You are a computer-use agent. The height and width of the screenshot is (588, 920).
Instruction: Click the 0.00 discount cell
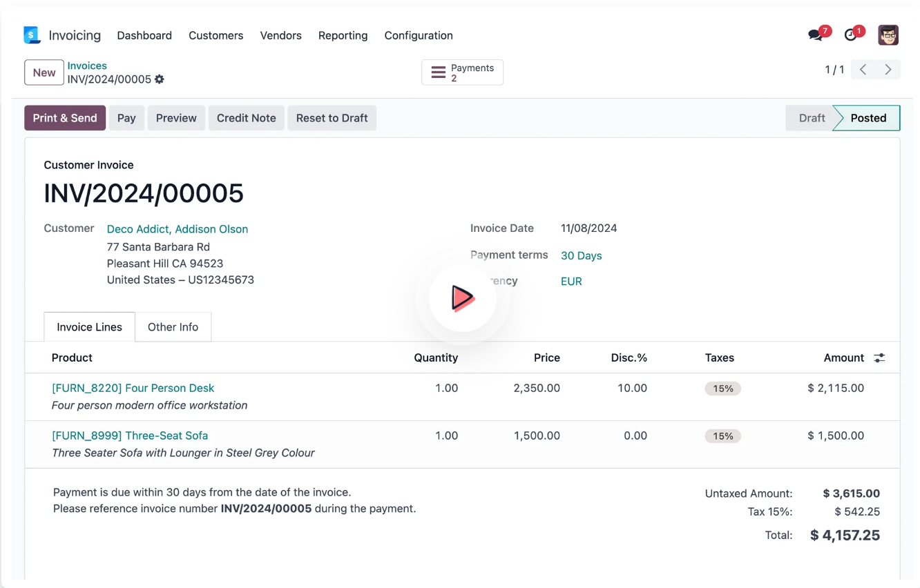(635, 435)
